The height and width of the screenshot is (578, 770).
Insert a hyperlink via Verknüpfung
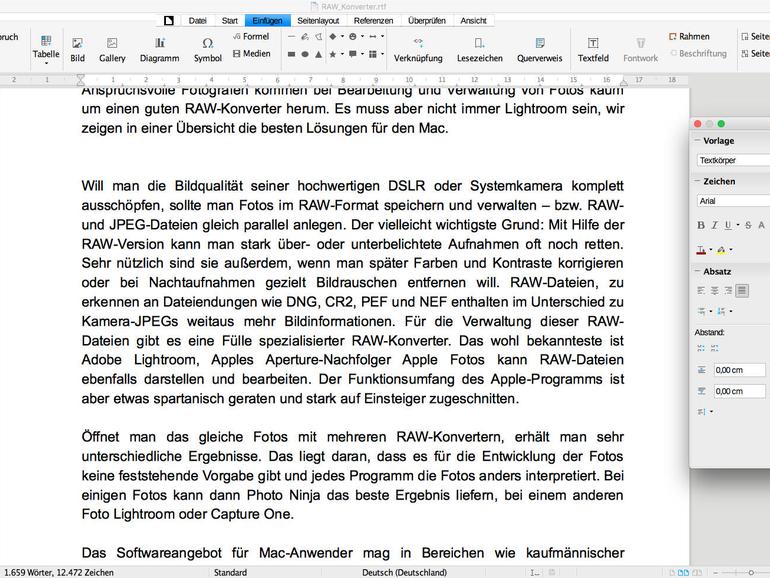418,50
